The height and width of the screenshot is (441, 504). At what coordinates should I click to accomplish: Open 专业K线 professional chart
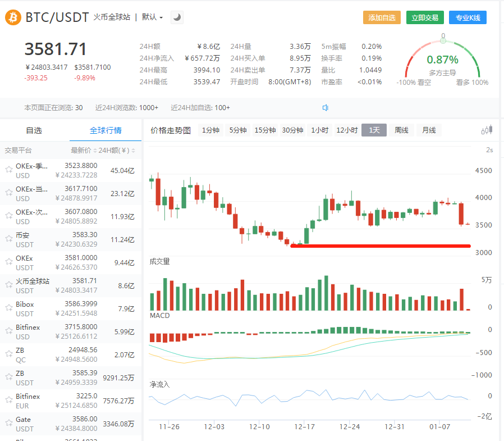pos(468,17)
